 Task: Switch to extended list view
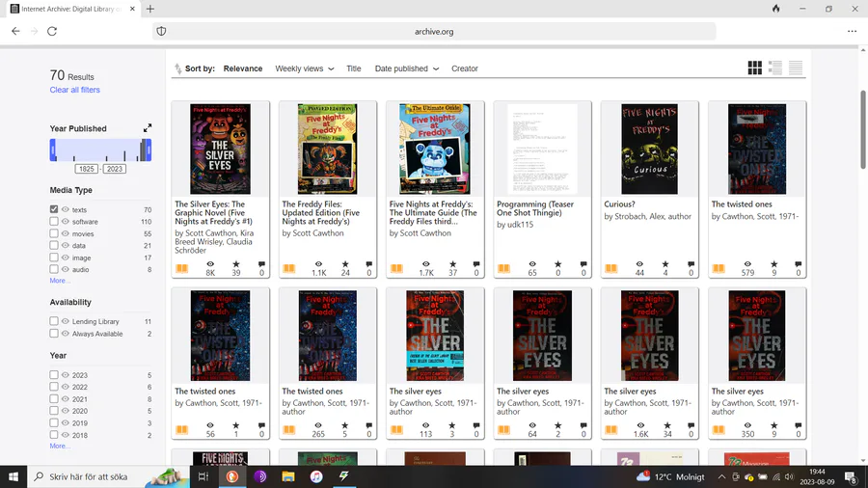click(x=775, y=68)
